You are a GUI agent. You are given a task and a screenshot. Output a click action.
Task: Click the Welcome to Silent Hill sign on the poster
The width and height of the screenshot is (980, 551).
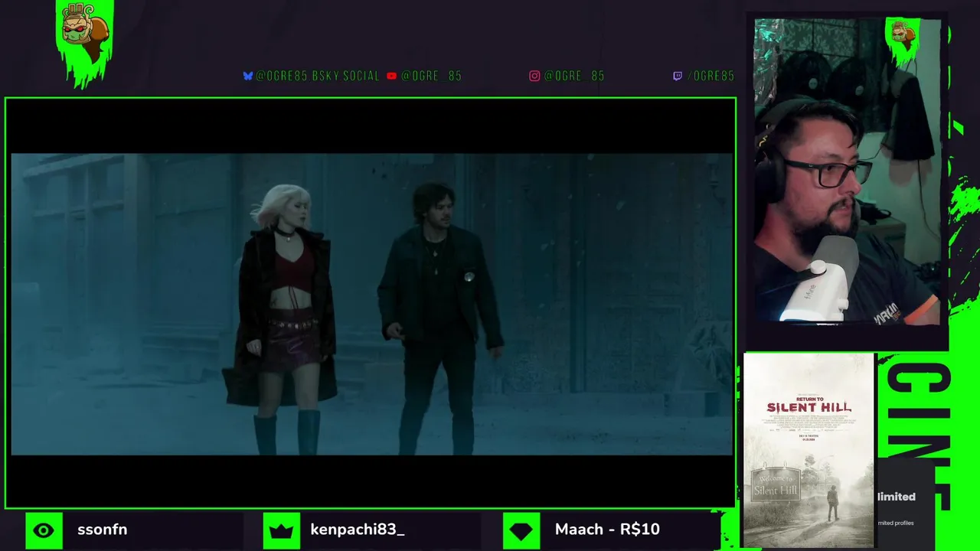point(776,484)
